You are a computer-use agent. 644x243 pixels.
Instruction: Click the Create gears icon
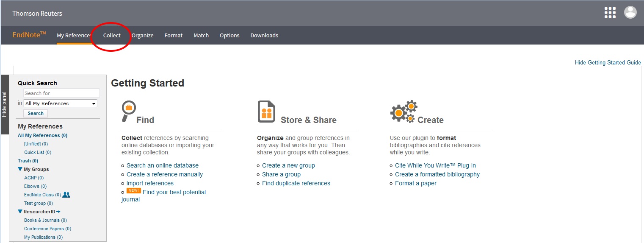(404, 112)
